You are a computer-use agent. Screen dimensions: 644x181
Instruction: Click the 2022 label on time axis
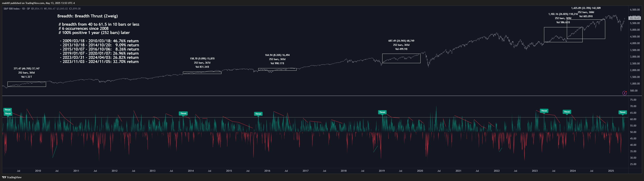(x=497, y=171)
